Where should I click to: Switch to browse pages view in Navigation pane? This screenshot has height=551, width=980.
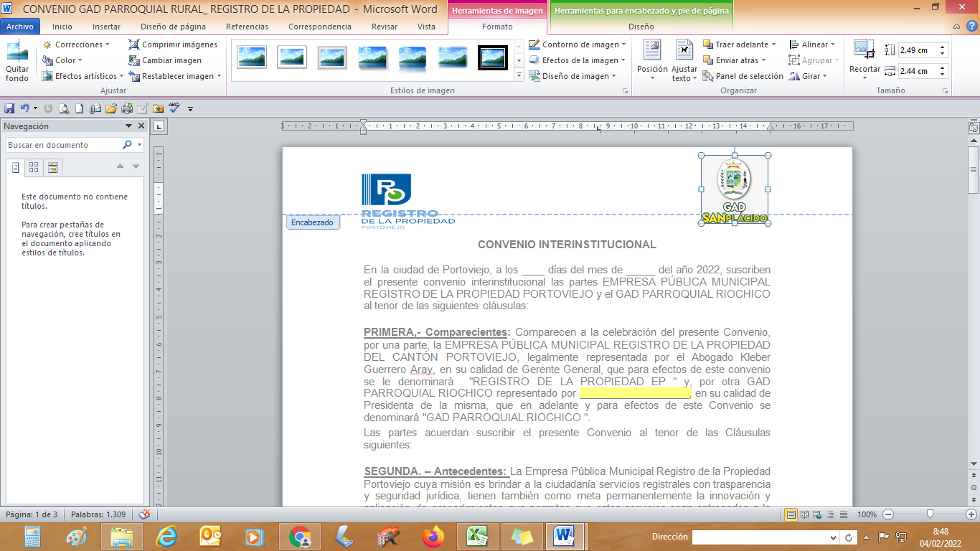click(x=34, y=168)
